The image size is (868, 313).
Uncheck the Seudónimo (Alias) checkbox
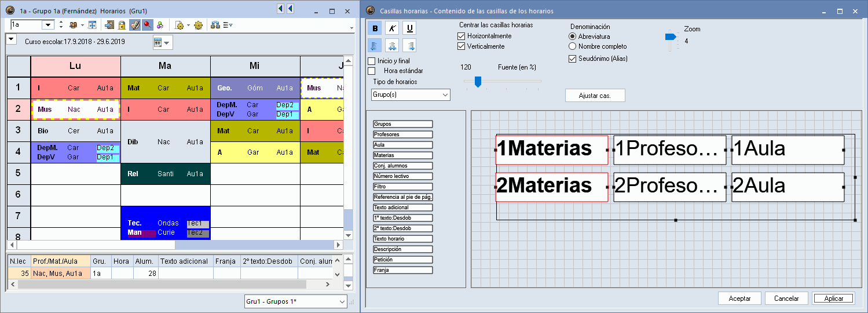point(573,59)
